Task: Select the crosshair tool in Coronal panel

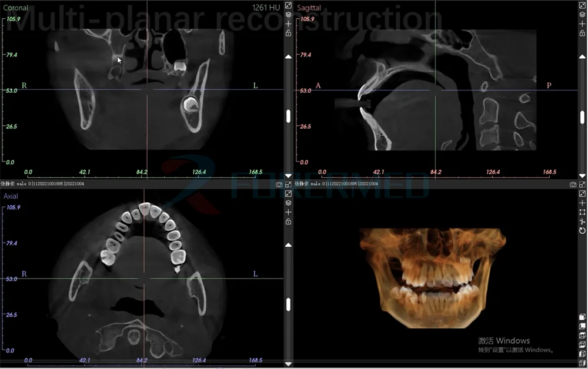Action: (x=288, y=24)
